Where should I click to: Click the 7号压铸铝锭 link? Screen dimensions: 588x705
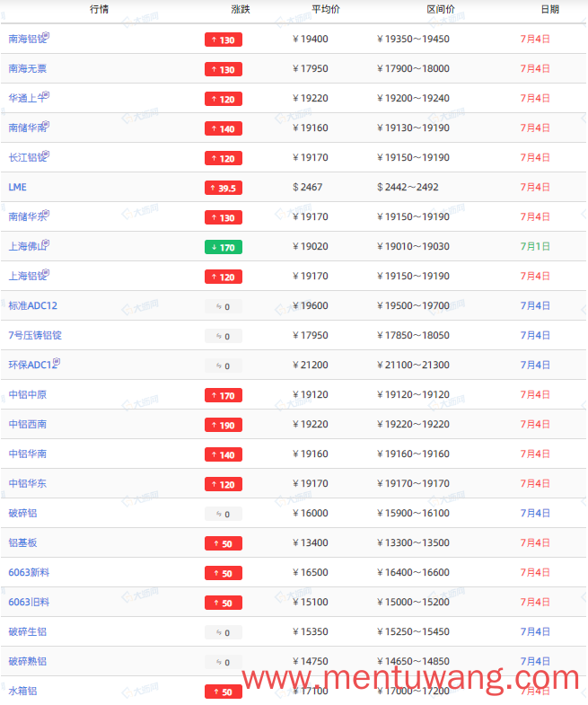tap(35, 335)
